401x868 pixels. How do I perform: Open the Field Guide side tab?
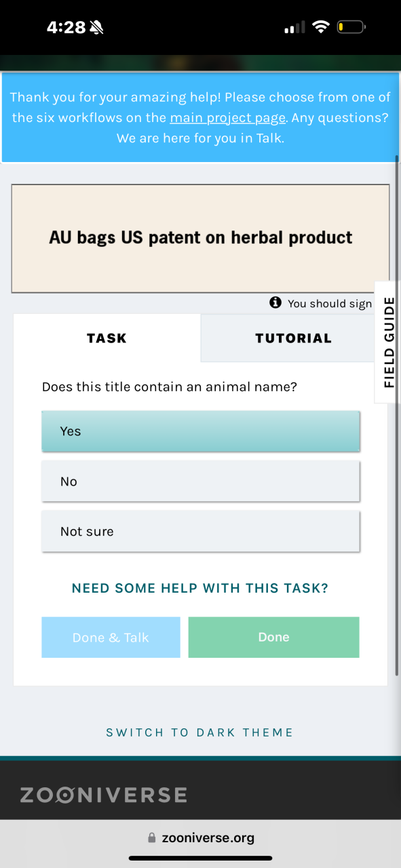pos(388,342)
